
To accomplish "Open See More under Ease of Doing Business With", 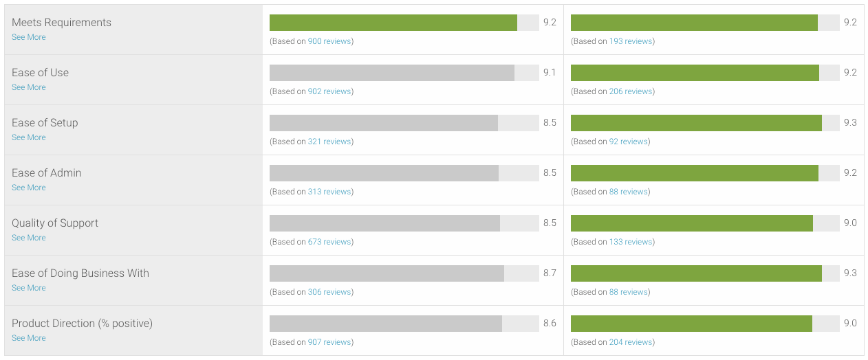I will [x=29, y=288].
